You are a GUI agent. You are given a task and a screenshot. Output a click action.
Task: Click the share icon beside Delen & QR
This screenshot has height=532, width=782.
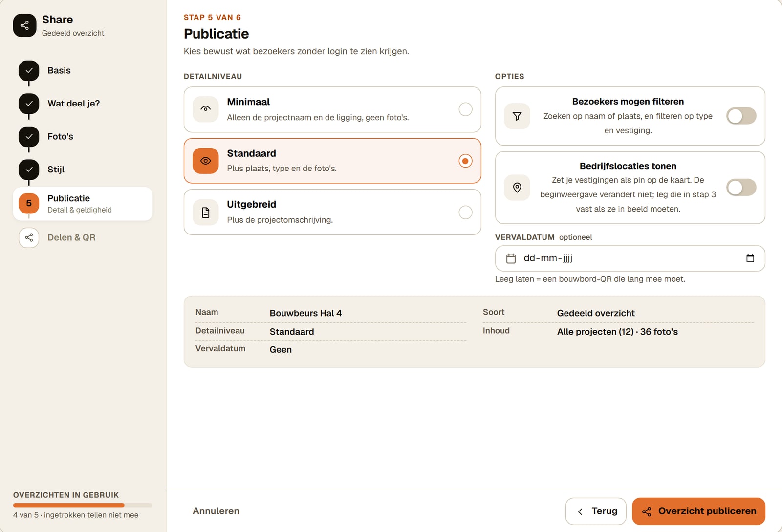[x=29, y=238]
